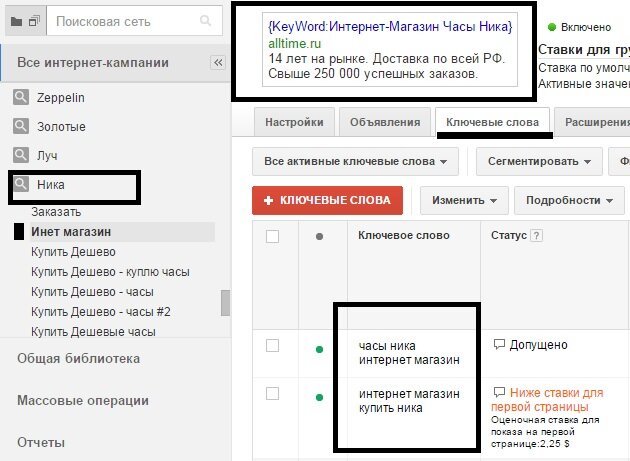
Task: Select the Луч campaign
Action: 47,156
